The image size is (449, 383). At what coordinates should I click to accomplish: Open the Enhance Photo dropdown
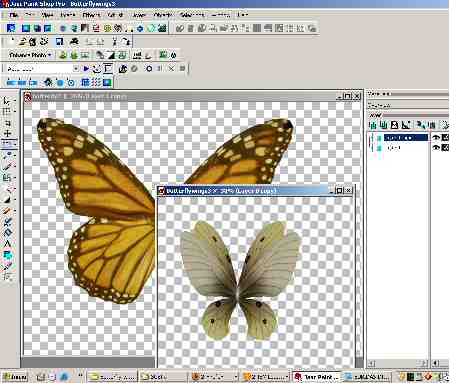(x=30, y=55)
